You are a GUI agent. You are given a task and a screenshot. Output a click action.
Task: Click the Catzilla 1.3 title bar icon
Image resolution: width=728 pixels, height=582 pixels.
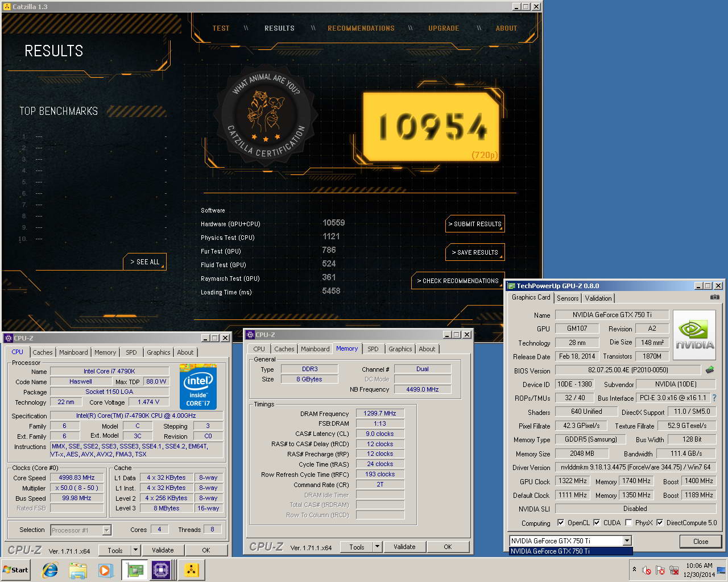[7, 7]
